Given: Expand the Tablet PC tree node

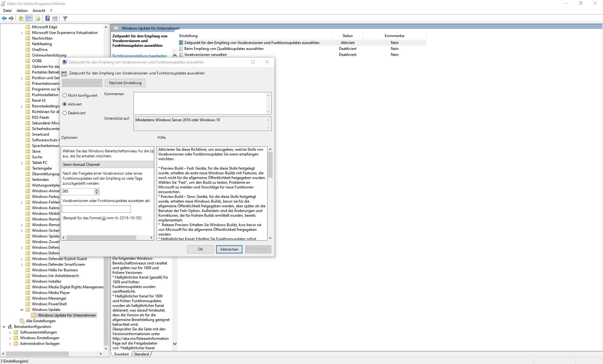Looking at the screenshot, I should (22, 163).
